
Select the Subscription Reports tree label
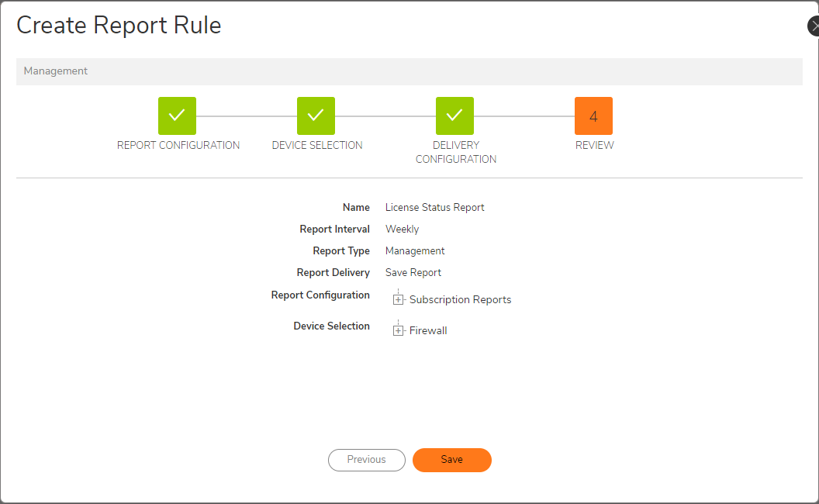click(460, 300)
